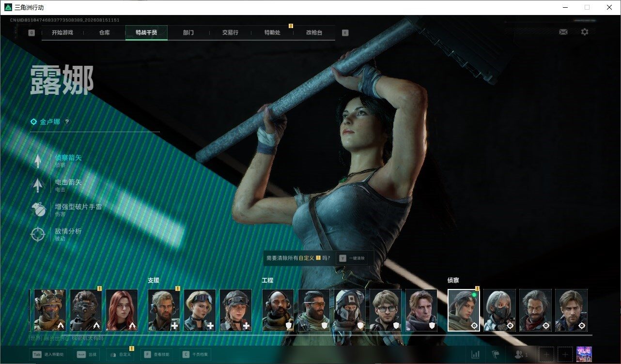Click the 敌情分析 crosshair icon

[x=38, y=234]
